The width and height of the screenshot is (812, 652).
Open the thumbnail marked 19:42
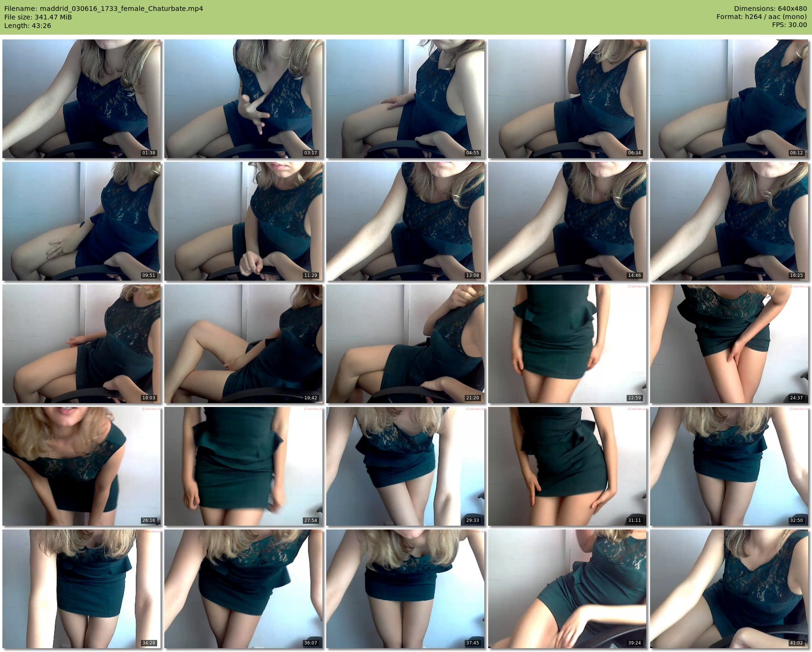coord(244,344)
